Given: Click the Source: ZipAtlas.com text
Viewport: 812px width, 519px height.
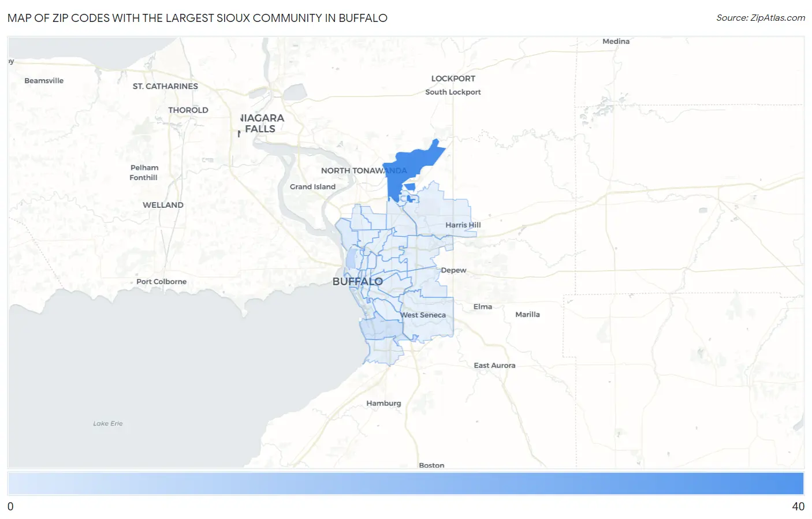Looking at the screenshot, I should tap(761, 18).
